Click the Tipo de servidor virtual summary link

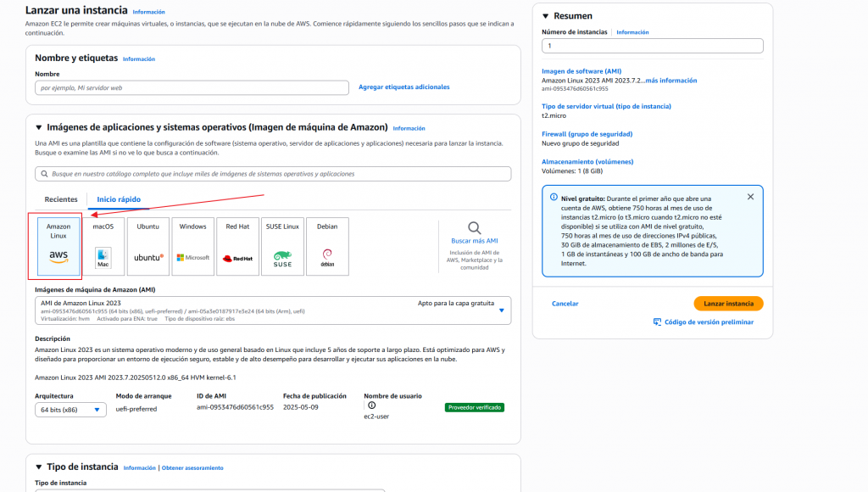(x=606, y=106)
